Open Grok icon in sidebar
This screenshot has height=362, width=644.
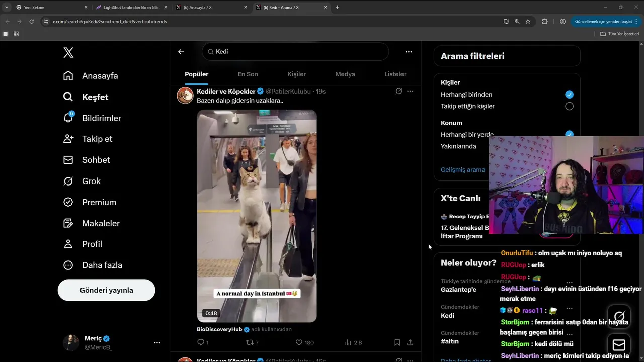coord(68,181)
